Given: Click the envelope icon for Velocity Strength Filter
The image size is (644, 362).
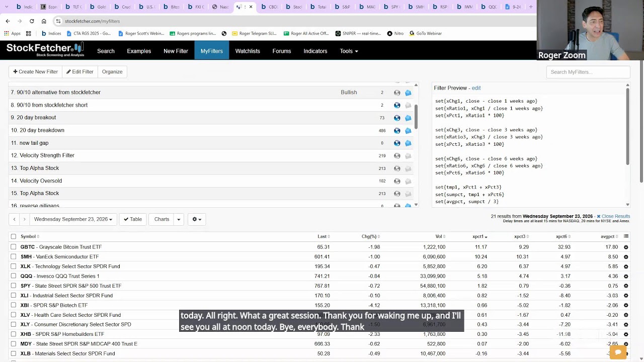Looking at the screenshot, I should (x=408, y=156).
